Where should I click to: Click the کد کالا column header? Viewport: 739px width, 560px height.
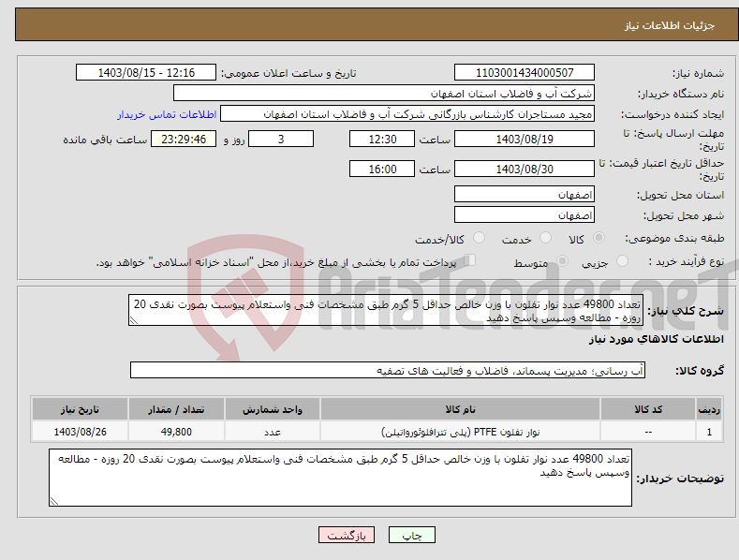[648, 409]
